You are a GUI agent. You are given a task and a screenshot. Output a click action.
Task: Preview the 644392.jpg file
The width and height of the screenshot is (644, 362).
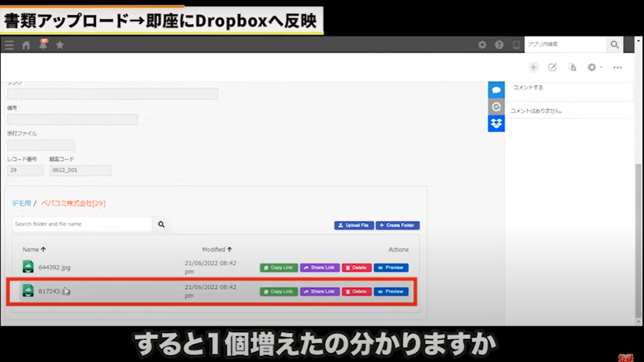point(391,268)
